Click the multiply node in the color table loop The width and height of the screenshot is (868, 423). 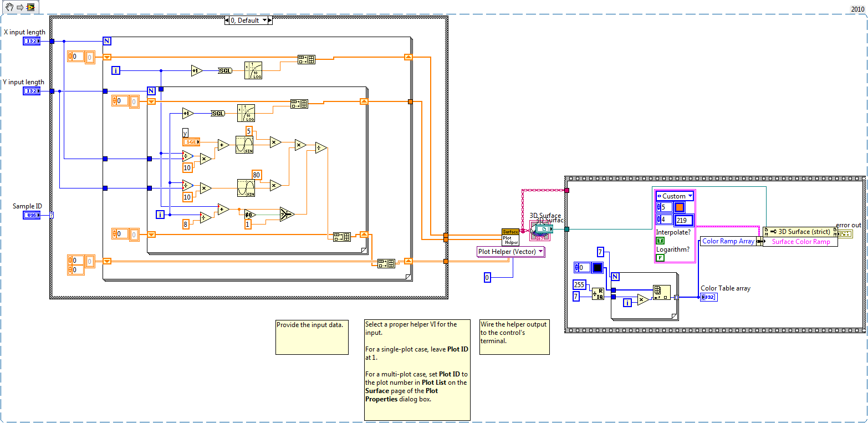click(x=643, y=300)
